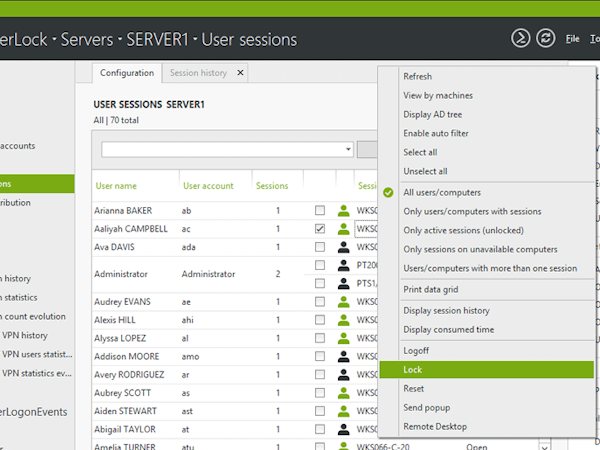Choose Refresh from the context menu
600x450 pixels.
(417, 77)
